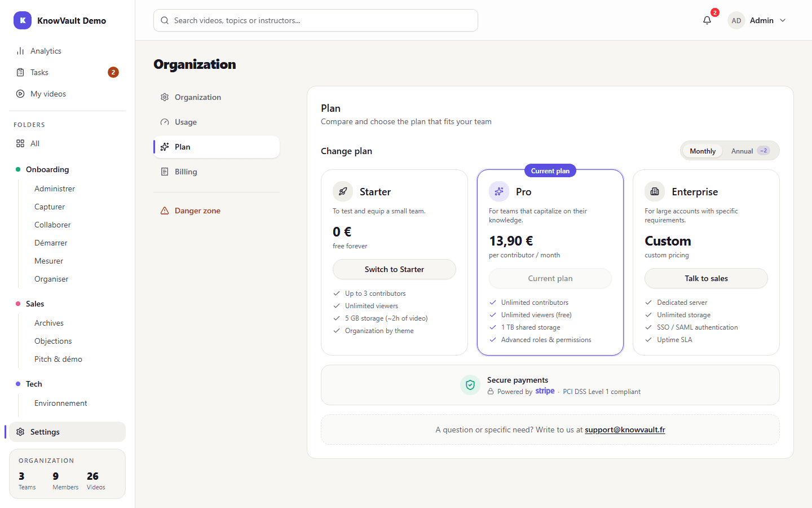Open the Environnement subfolder
The image size is (812, 508).
click(x=61, y=403)
